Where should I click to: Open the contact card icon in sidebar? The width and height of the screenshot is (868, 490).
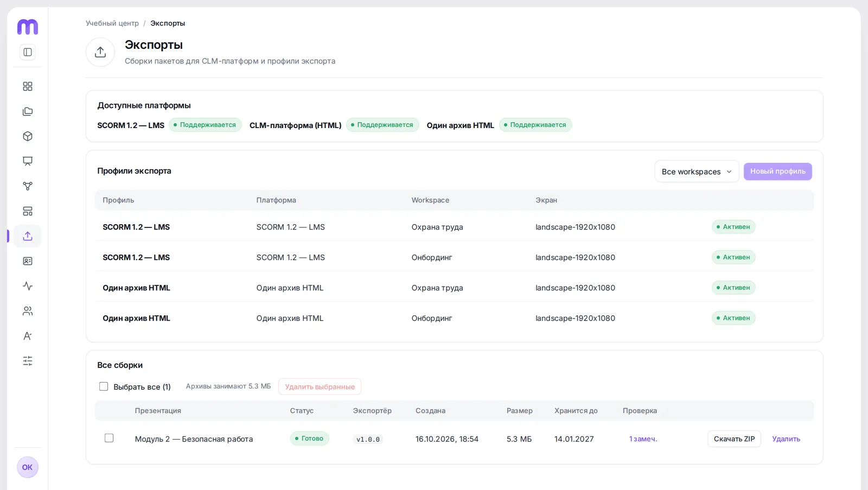click(28, 261)
